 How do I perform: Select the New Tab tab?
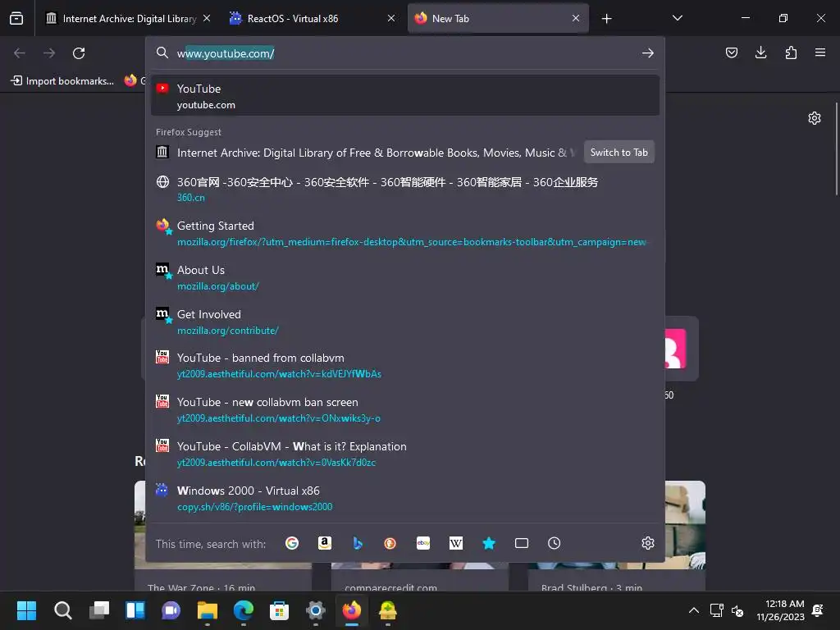(498, 18)
